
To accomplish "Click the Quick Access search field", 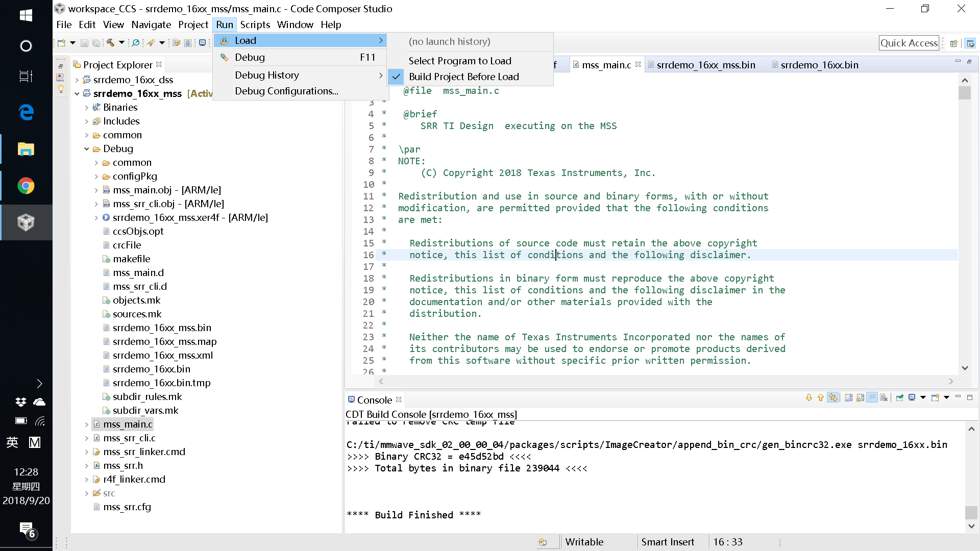I will [x=909, y=43].
